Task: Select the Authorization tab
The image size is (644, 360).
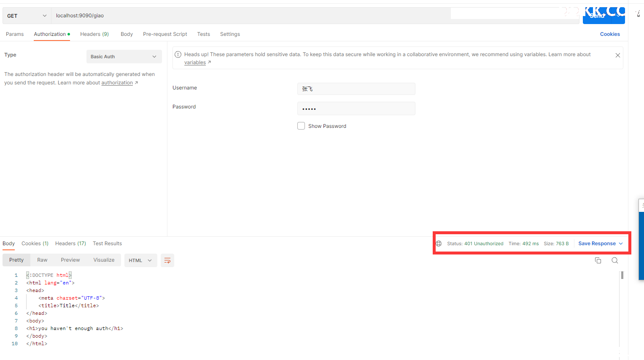Action: pyautogui.click(x=52, y=34)
